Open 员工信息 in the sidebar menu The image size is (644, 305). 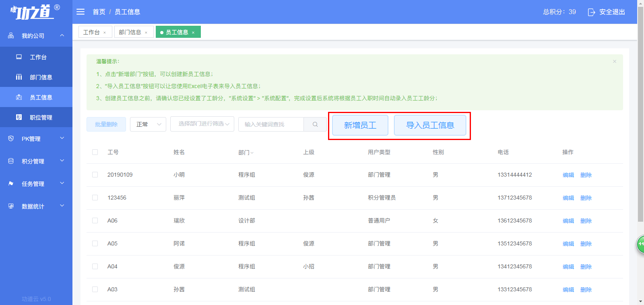tap(36, 97)
